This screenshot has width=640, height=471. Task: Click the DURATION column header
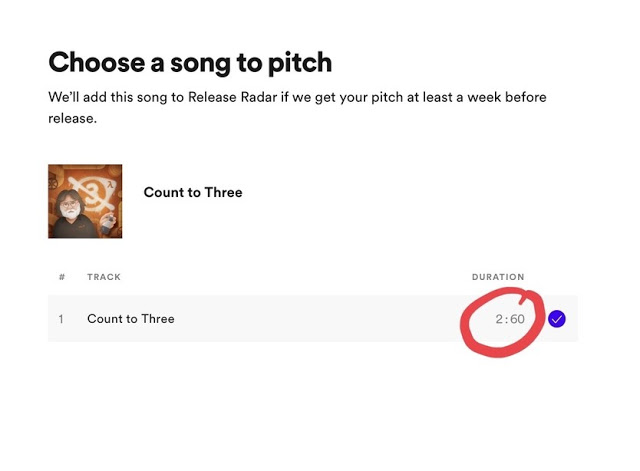[x=498, y=277]
